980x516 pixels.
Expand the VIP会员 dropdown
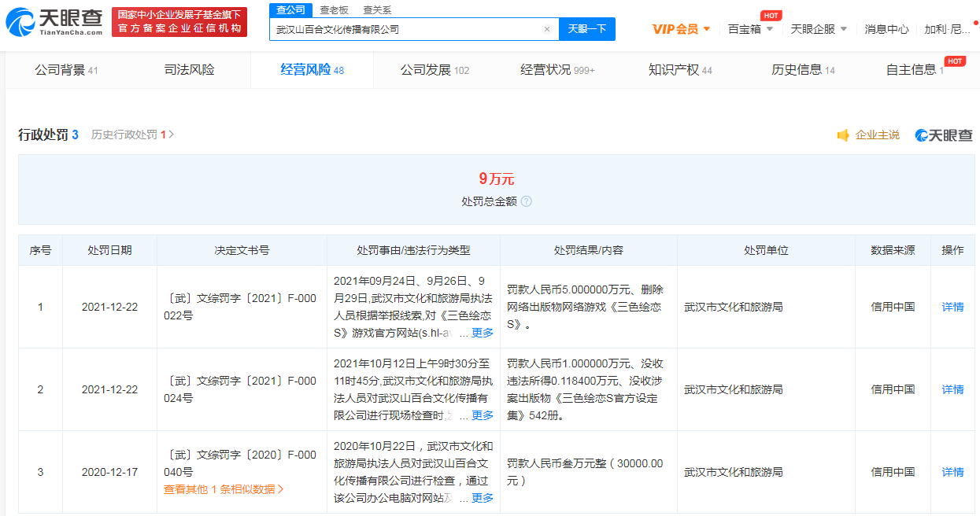pyautogui.click(x=682, y=29)
